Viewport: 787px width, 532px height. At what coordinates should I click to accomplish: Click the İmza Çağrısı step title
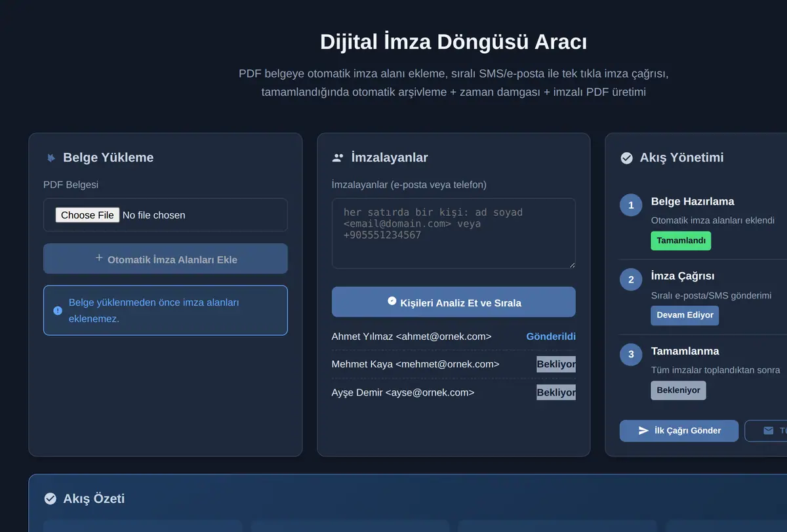pos(683,276)
